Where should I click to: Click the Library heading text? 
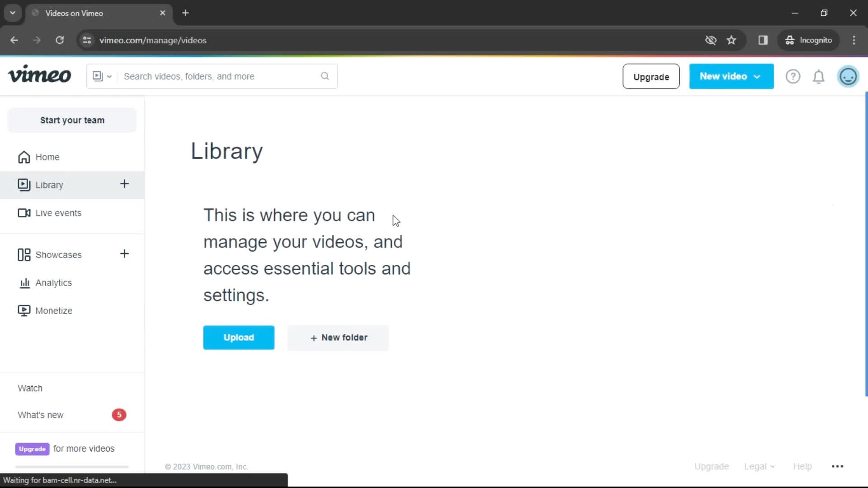coord(226,151)
